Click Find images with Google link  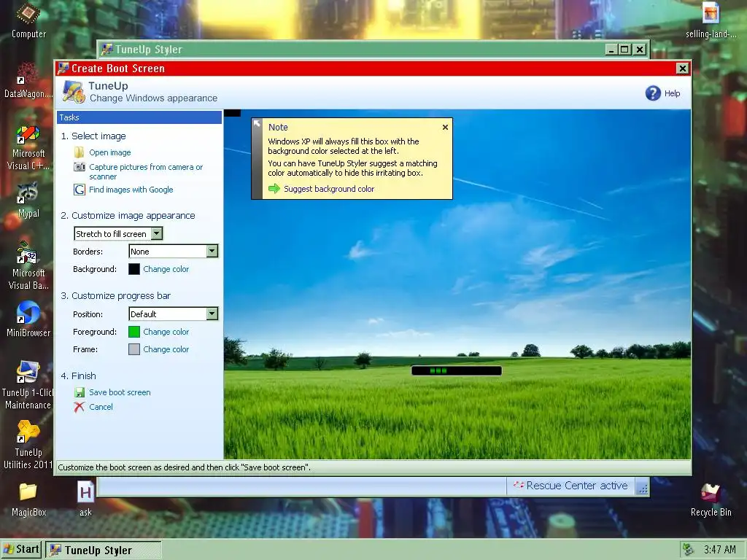click(131, 190)
